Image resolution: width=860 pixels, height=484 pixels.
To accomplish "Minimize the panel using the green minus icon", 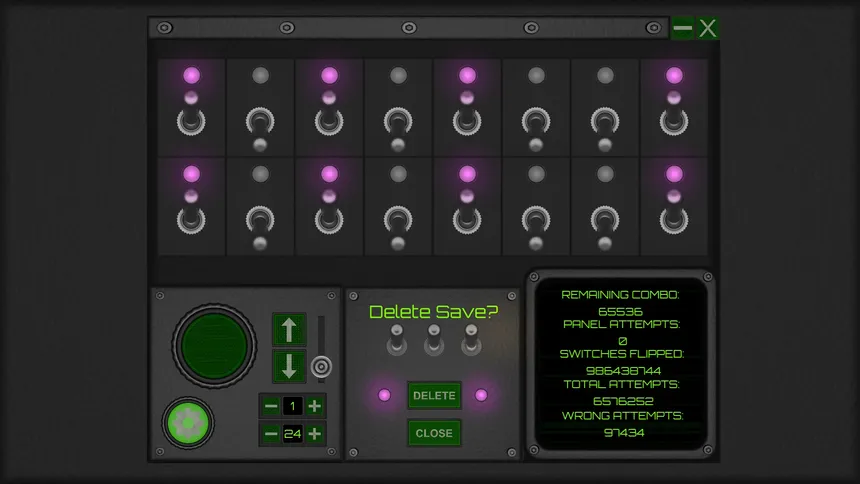I will click(x=683, y=28).
